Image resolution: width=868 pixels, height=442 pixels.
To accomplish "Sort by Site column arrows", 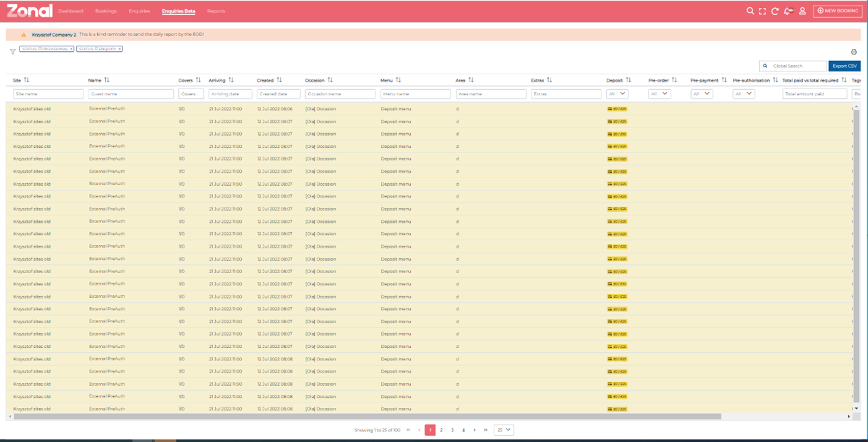I will [26, 80].
